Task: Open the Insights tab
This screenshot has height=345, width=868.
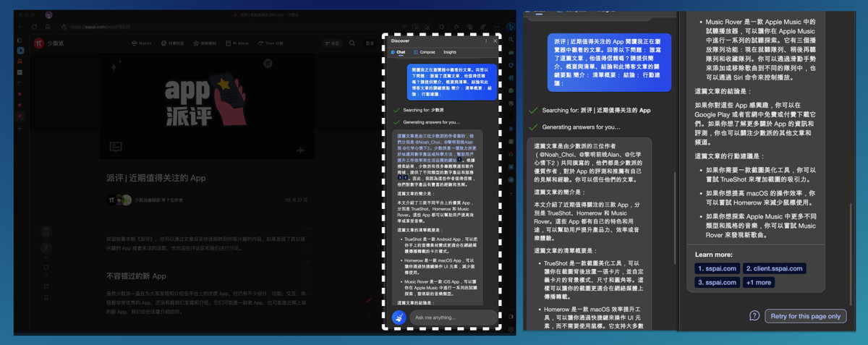Action: click(450, 53)
